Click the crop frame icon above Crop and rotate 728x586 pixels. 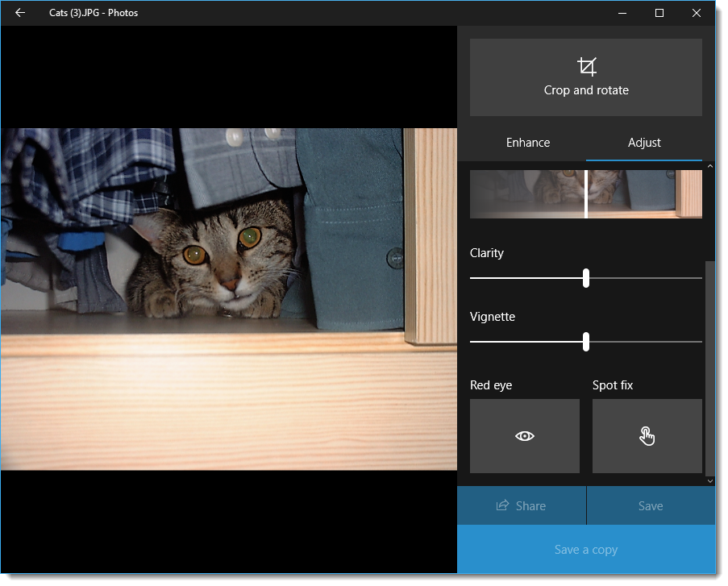click(x=585, y=66)
